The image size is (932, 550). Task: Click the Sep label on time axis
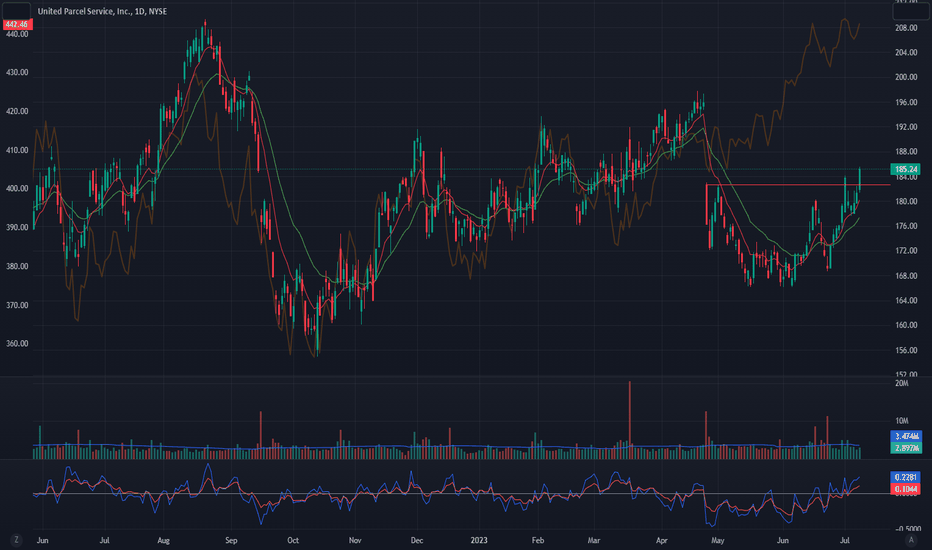click(231, 540)
